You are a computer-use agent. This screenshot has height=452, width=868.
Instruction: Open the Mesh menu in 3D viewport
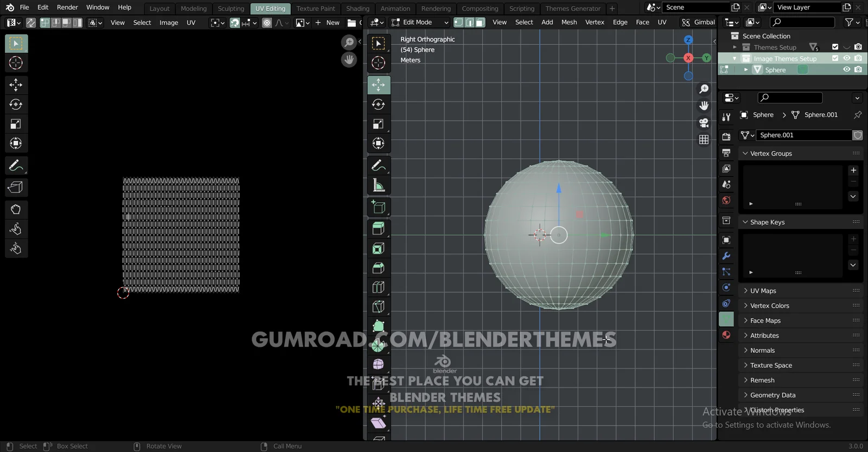pyautogui.click(x=569, y=22)
